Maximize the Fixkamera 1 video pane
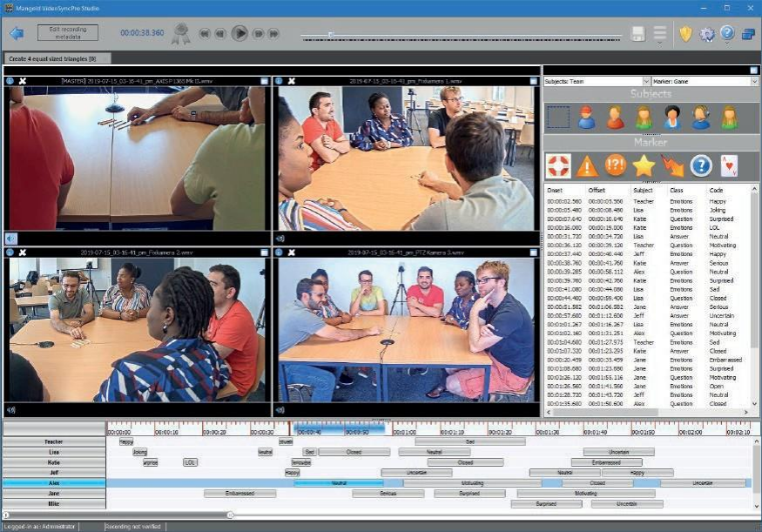 point(531,81)
